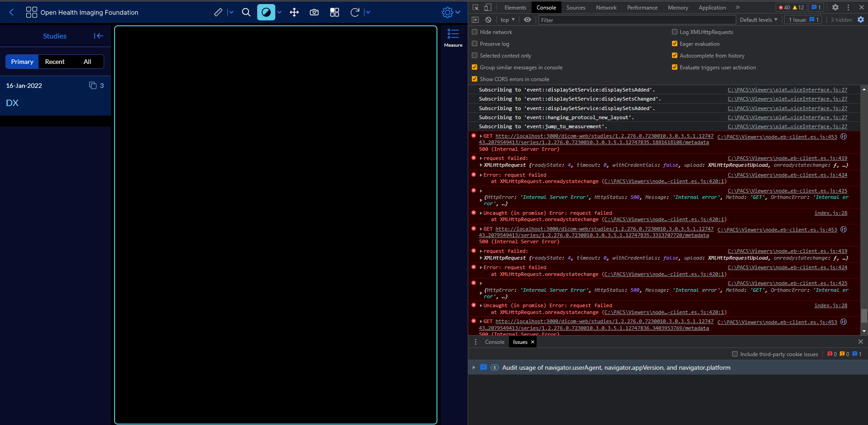This screenshot has width=868, height=425.
Task: Uncheck Group similar messages in console
Action: point(475,67)
